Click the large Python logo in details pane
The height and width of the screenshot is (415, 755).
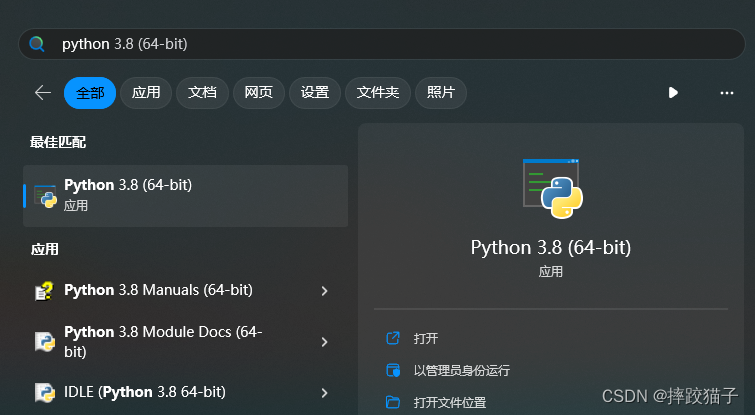[x=553, y=188]
